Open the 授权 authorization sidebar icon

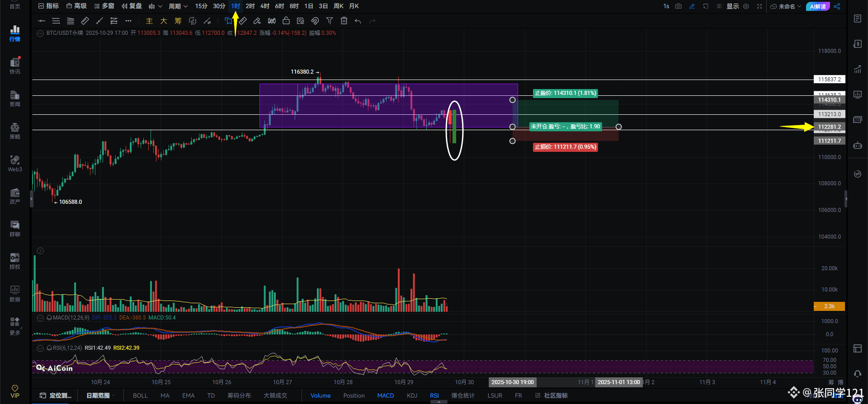pyautogui.click(x=15, y=261)
